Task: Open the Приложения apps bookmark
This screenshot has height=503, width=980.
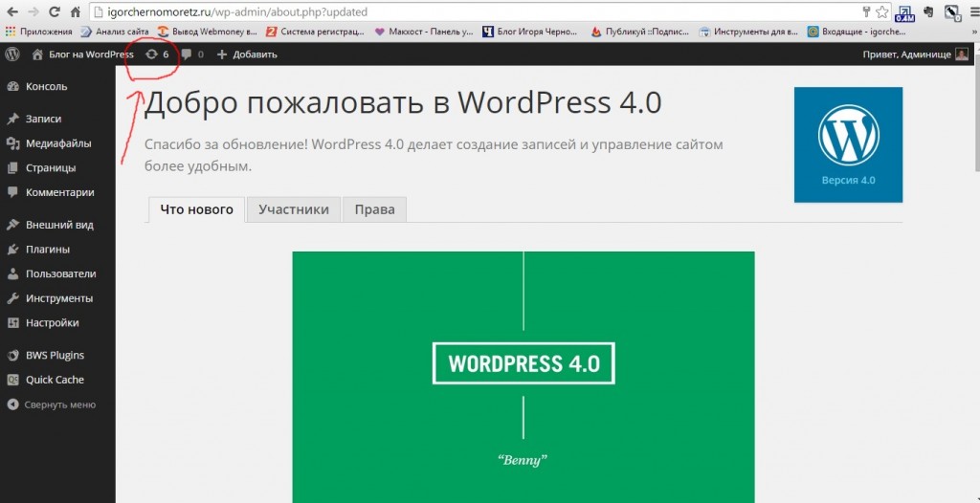Action: 38,32
